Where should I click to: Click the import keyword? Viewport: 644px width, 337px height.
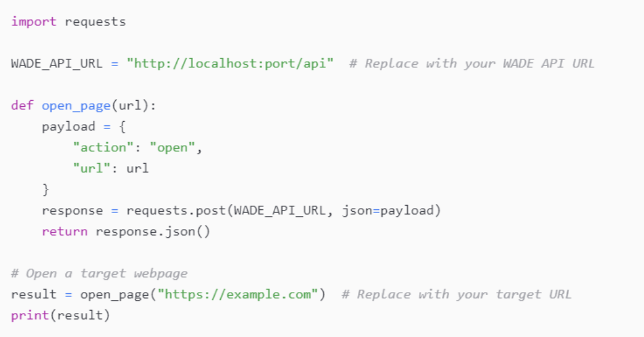(34, 22)
